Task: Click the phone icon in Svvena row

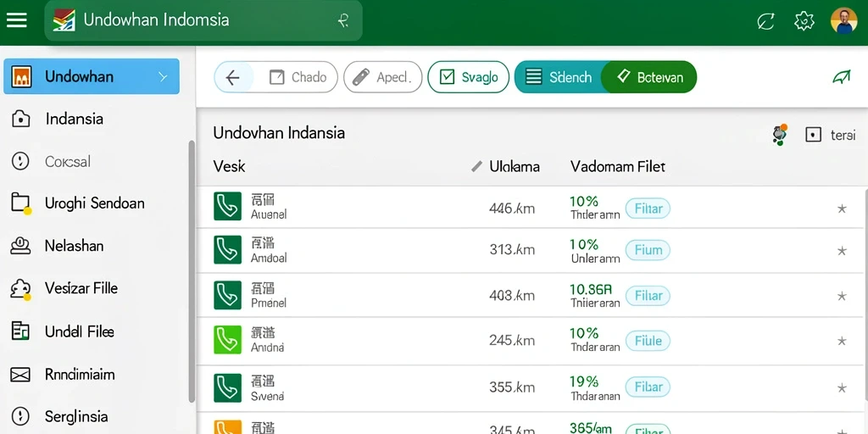Action: tap(227, 388)
